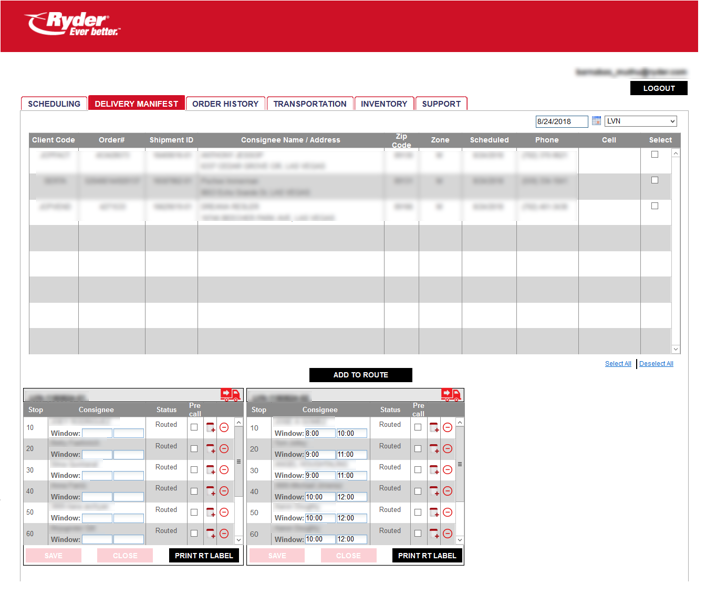706x594 pixels.
Task: Switch to the Order History tab
Action: tap(225, 104)
